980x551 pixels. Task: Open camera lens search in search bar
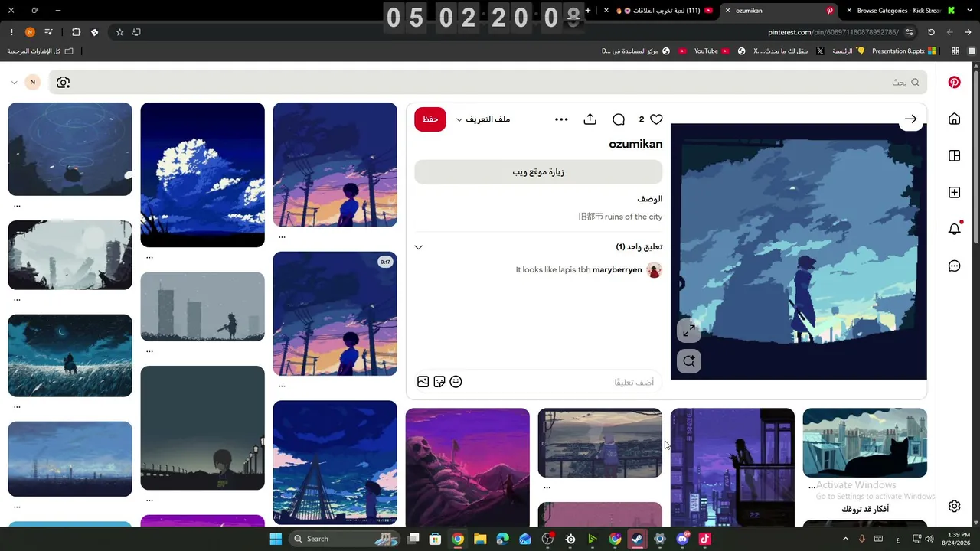click(64, 82)
